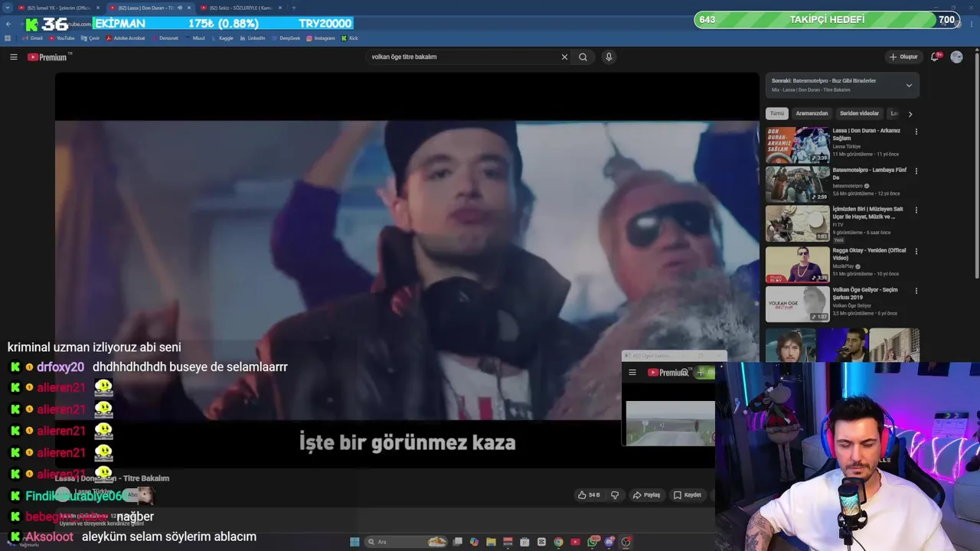Open Discord from the taskbar

(609, 542)
